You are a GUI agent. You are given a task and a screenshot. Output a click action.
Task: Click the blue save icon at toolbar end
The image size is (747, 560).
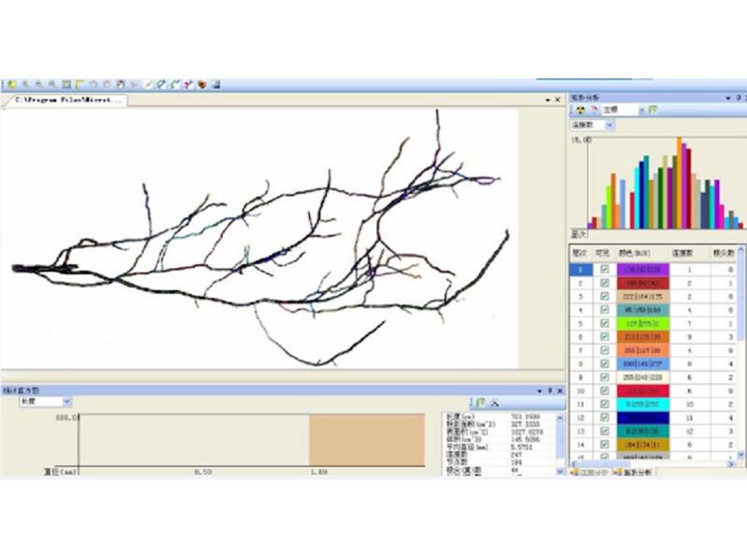click(216, 84)
